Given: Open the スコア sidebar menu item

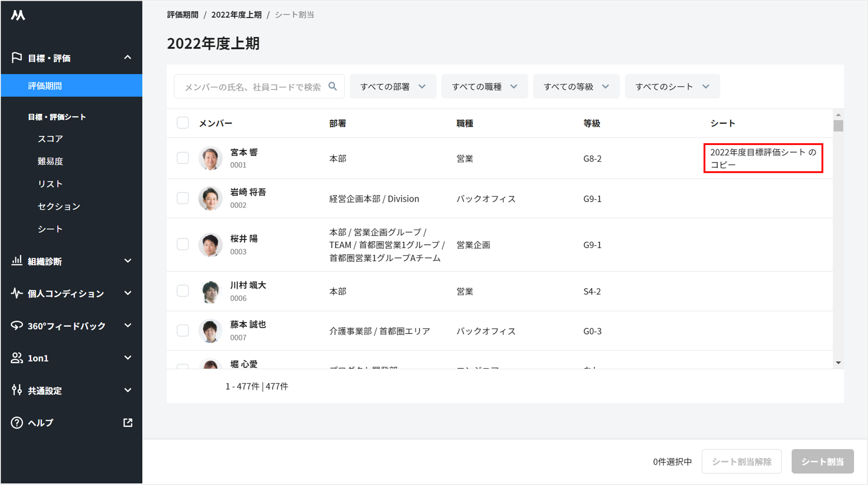Looking at the screenshot, I should tap(50, 139).
